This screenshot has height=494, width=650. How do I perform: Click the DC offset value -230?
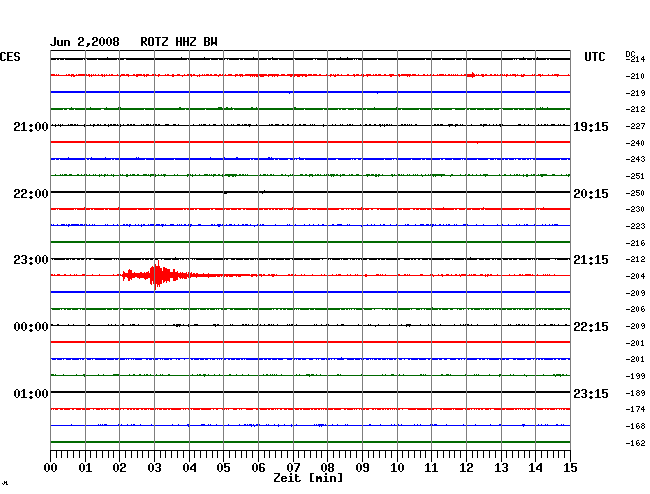click(635, 209)
